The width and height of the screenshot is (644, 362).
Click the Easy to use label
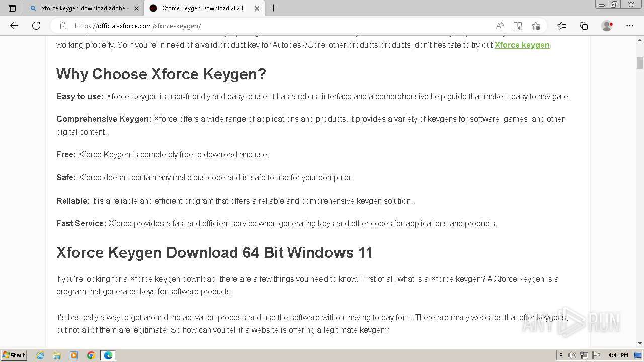coord(80,96)
